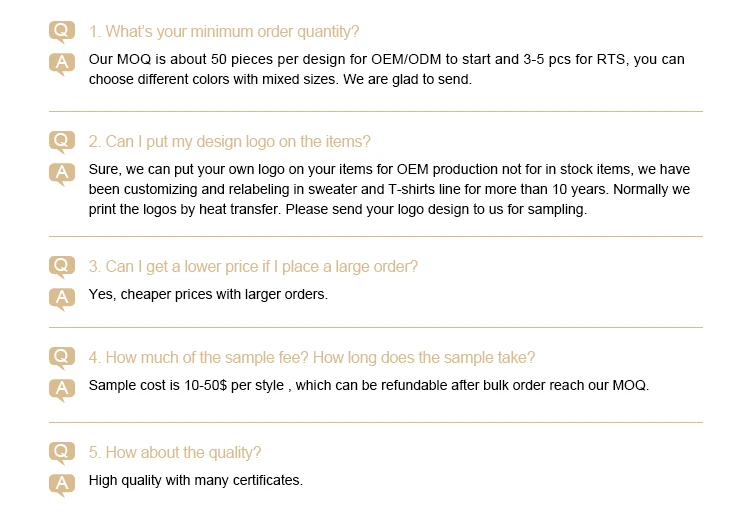Click the Q icon beside sample fee question

pyautogui.click(x=62, y=357)
